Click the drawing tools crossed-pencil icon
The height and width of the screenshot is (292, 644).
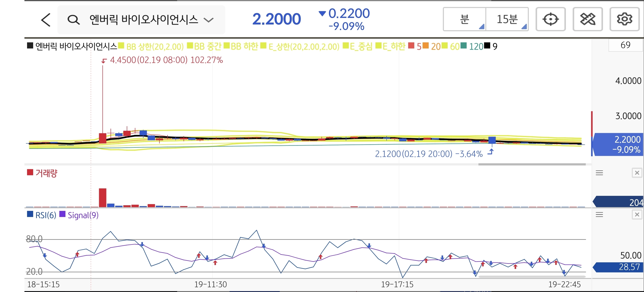click(587, 19)
